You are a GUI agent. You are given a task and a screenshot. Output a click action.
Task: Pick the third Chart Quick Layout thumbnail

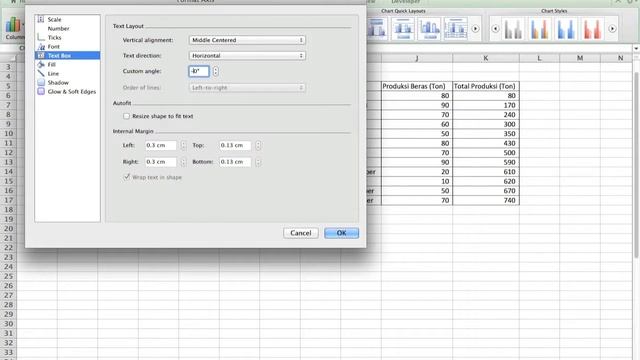point(429,29)
